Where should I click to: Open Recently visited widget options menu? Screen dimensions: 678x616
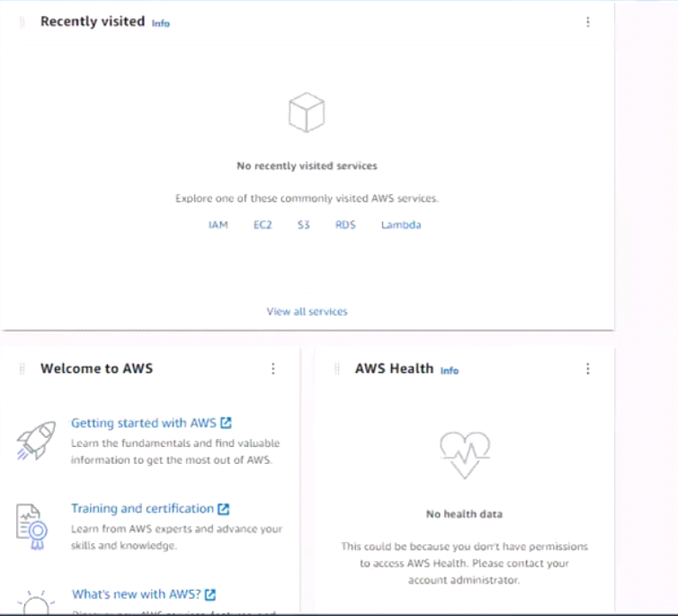point(588,22)
